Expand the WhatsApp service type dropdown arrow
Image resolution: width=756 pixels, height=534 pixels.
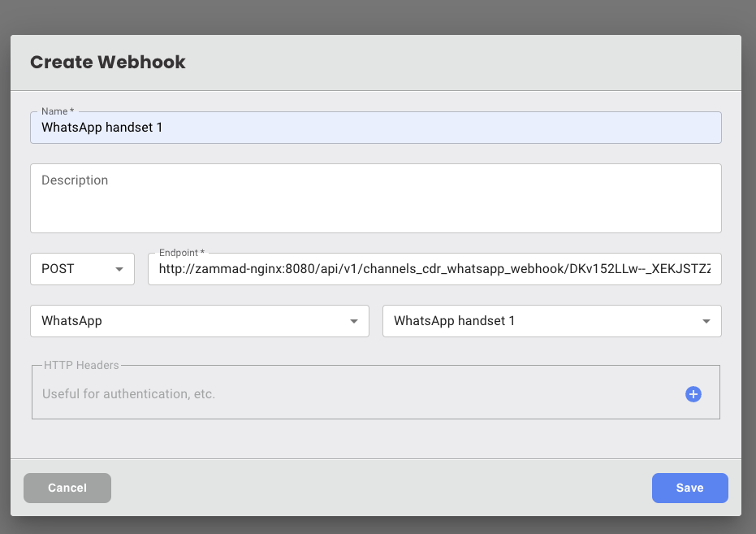(x=354, y=321)
